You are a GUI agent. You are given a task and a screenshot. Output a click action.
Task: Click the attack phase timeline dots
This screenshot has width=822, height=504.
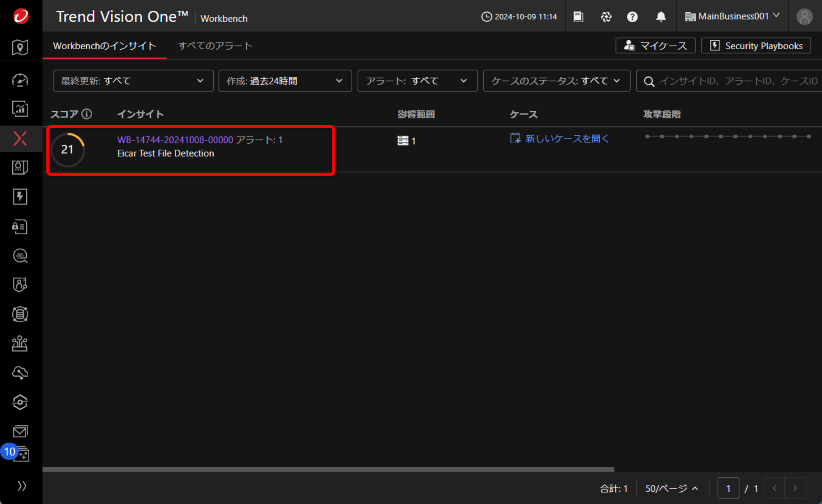(728, 136)
